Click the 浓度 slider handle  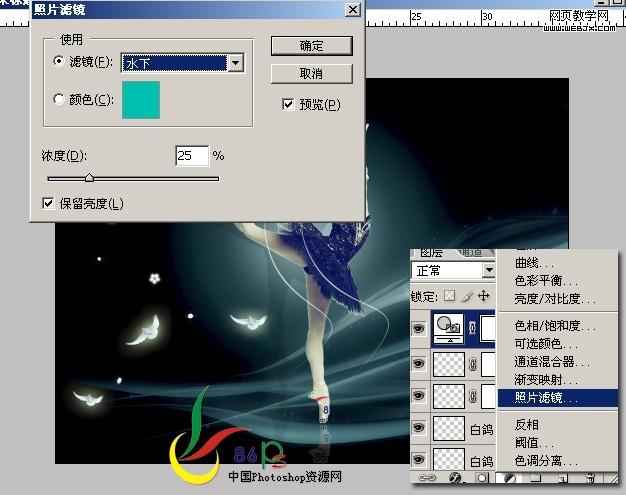(89, 178)
